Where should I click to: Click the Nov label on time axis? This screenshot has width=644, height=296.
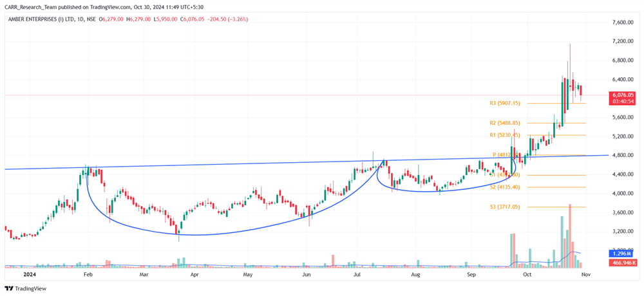point(585,273)
